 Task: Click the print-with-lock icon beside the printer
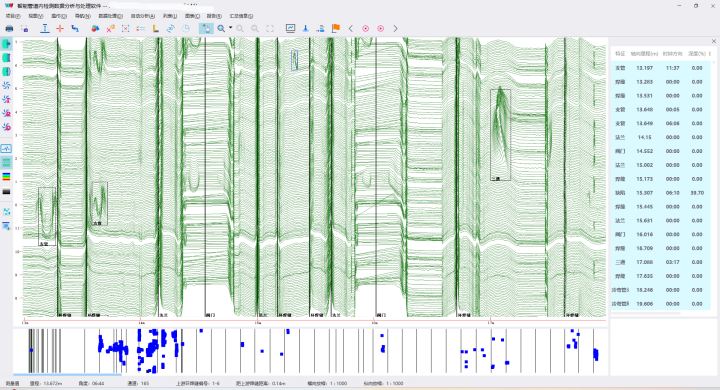25,28
